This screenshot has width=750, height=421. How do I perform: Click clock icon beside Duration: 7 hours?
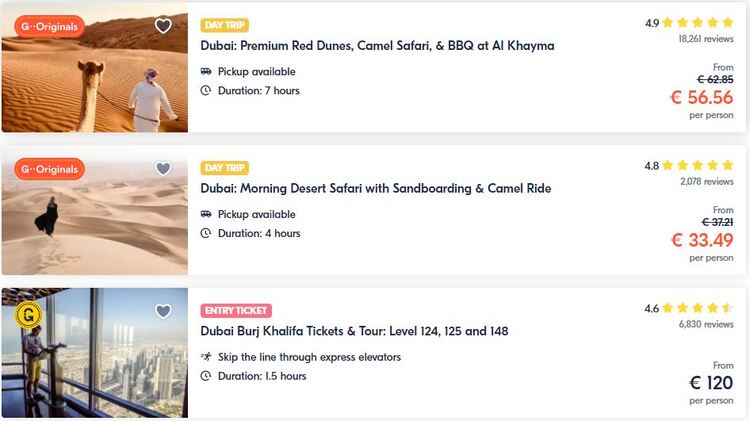click(206, 90)
